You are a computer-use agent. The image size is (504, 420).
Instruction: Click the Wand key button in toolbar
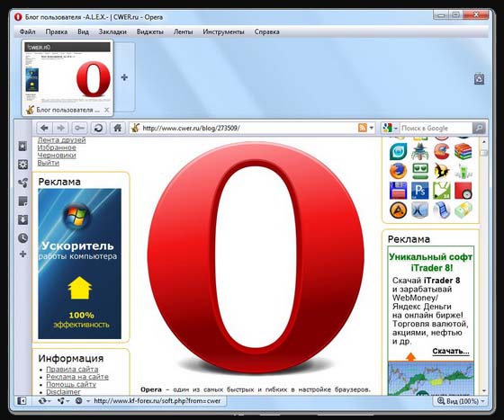[x=79, y=128]
